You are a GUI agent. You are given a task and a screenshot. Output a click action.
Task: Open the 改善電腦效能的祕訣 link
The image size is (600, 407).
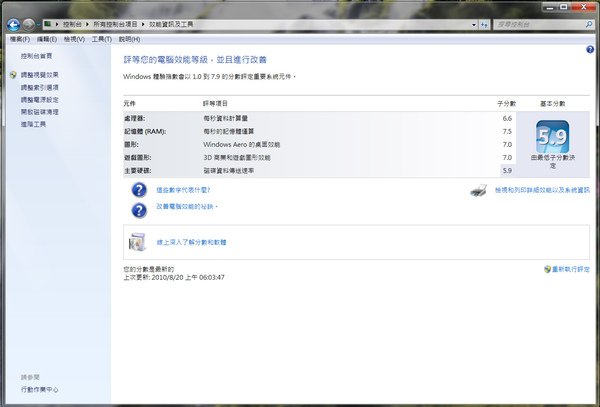point(187,207)
